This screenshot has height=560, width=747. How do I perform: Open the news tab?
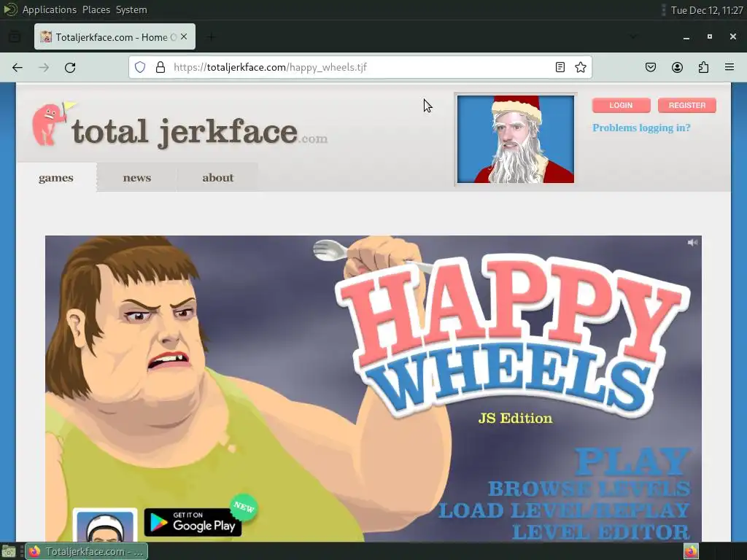136,178
